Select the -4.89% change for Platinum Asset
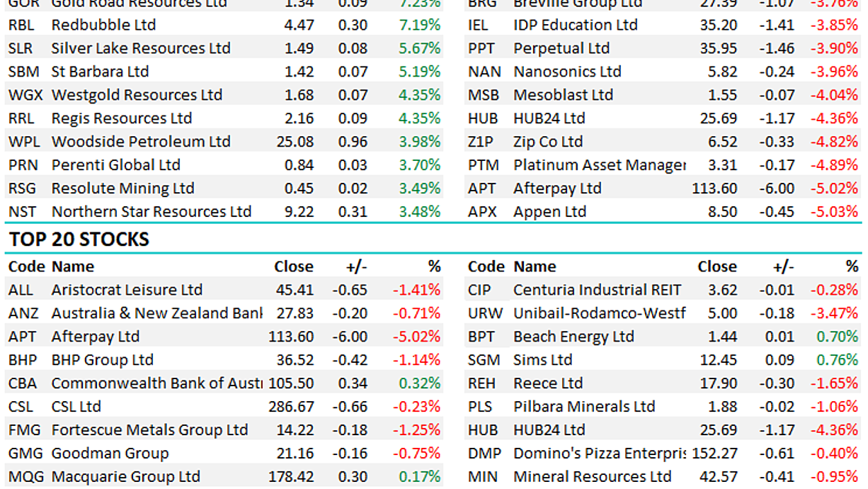 coord(835,165)
